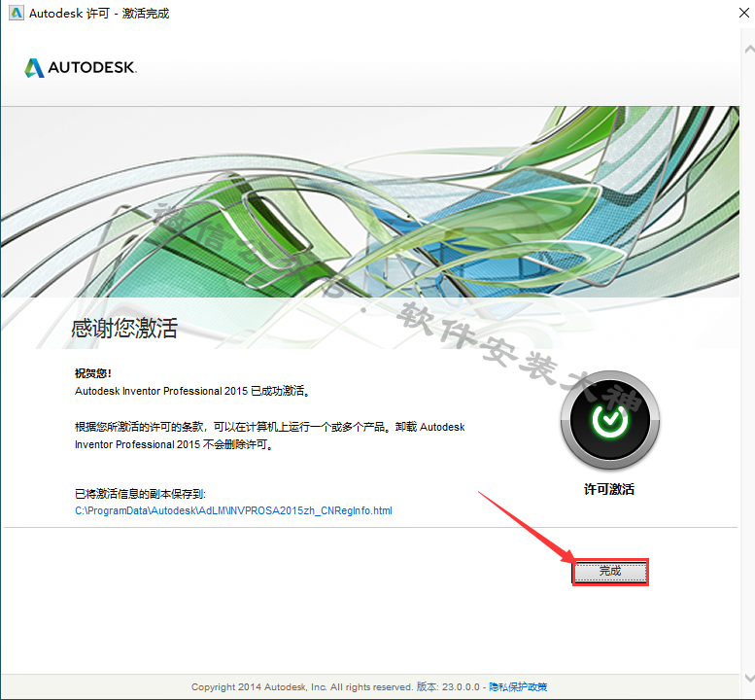Click the scrollbar down arrow
The height and width of the screenshot is (700, 755).
(749, 679)
